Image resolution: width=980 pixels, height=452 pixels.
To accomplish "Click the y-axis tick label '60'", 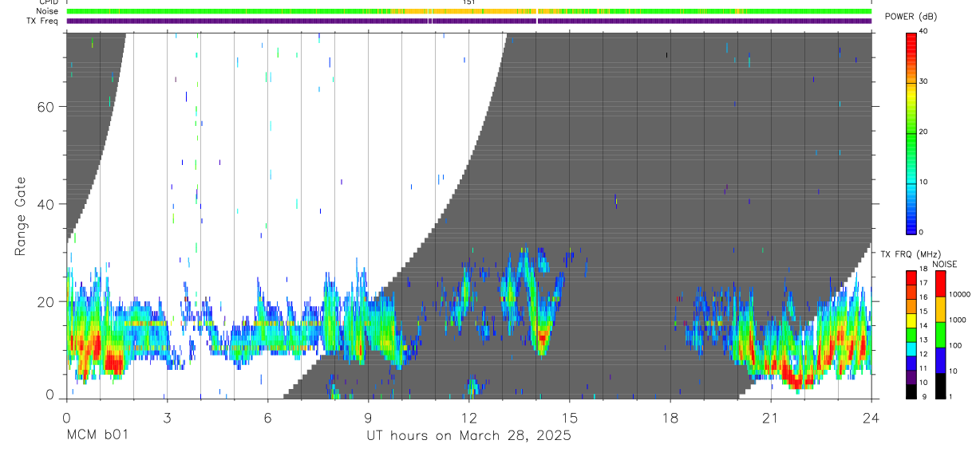I will (45, 107).
